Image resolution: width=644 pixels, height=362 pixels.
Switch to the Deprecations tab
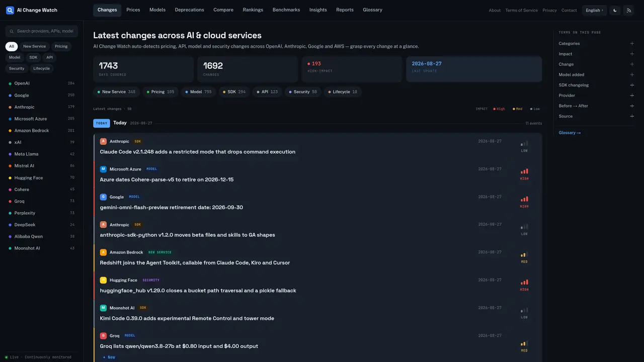click(x=189, y=10)
